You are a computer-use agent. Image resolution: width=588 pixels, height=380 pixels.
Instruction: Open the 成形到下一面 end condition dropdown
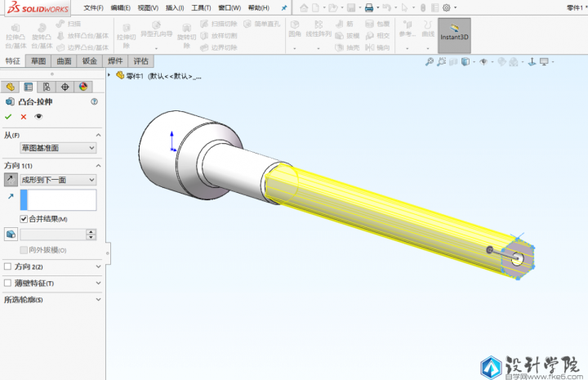point(58,179)
